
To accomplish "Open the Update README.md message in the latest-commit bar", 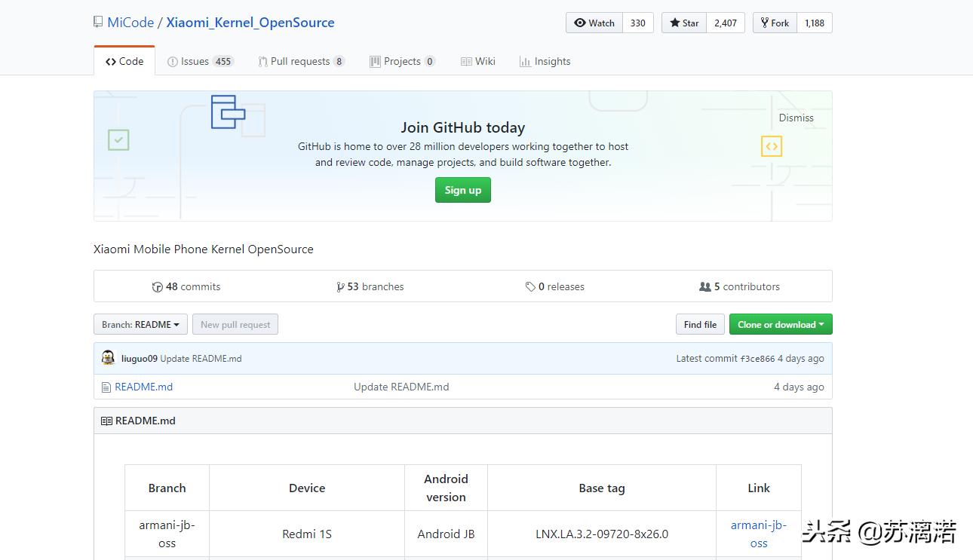I will [x=201, y=359].
